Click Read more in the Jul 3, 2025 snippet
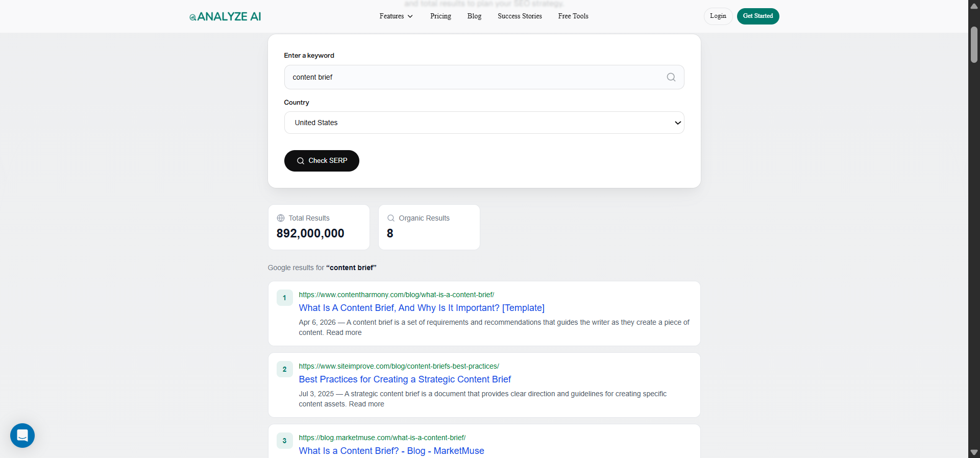Viewport: 980px width, 458px height. (366, 404)
